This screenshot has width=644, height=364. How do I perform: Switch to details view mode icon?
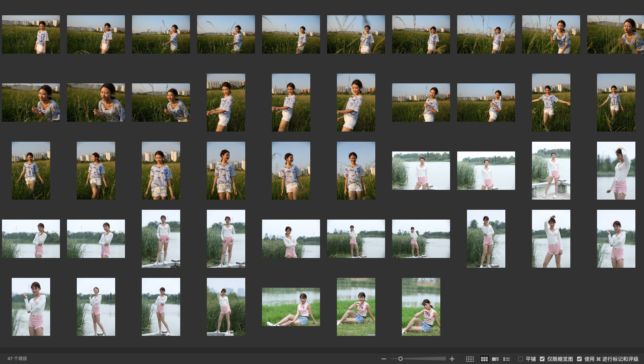click(495, 359)
